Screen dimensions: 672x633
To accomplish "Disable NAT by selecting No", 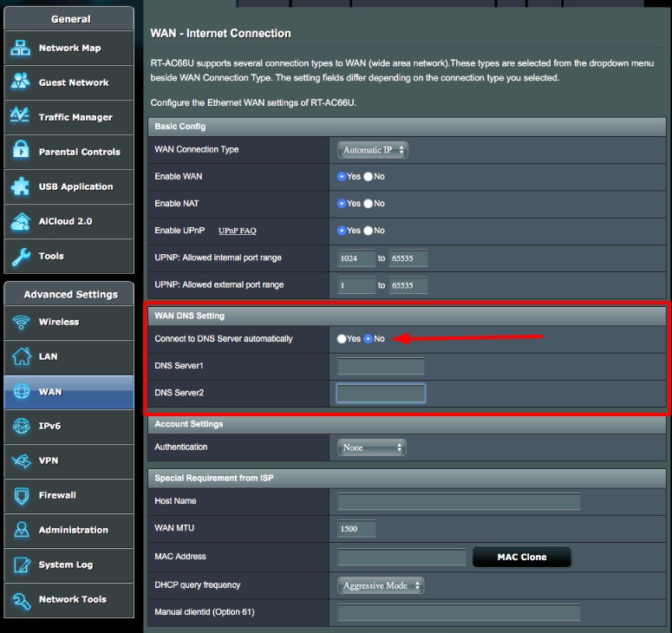I will pyautogui.click(x=368, y=204).
